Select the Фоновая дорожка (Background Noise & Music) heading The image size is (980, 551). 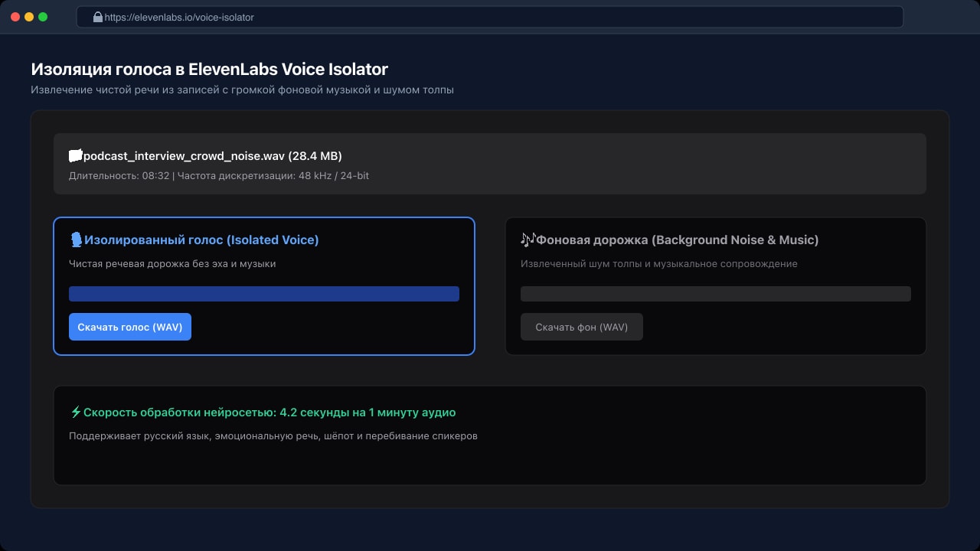pyautogui.click(x=678, y=240)
